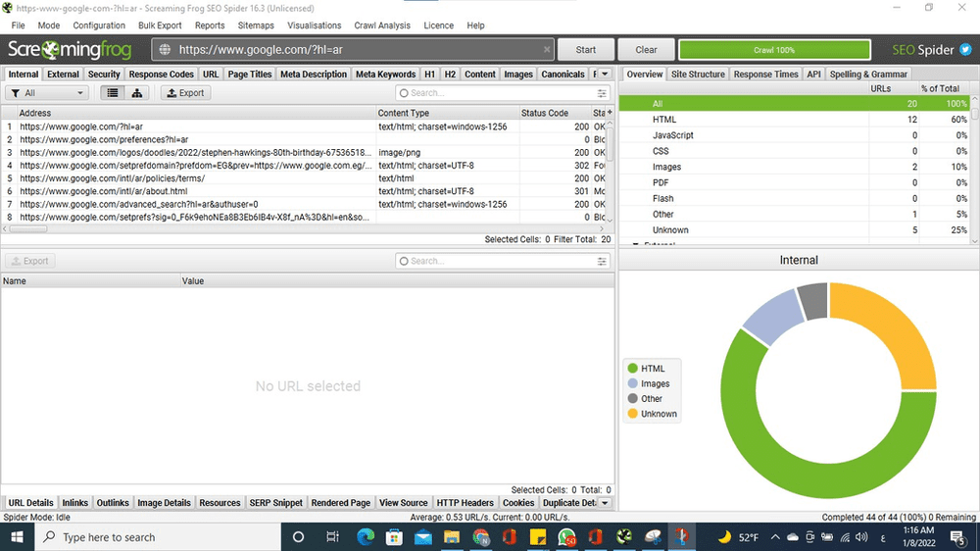Open Task View on taskbar
The width and height of the screenshot is (980, 551).
332,536
